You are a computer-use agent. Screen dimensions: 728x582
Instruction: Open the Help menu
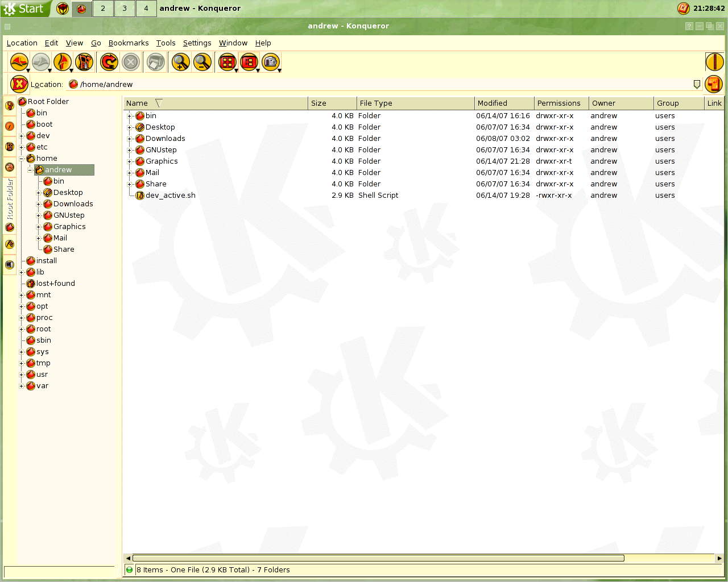(263, 43)
